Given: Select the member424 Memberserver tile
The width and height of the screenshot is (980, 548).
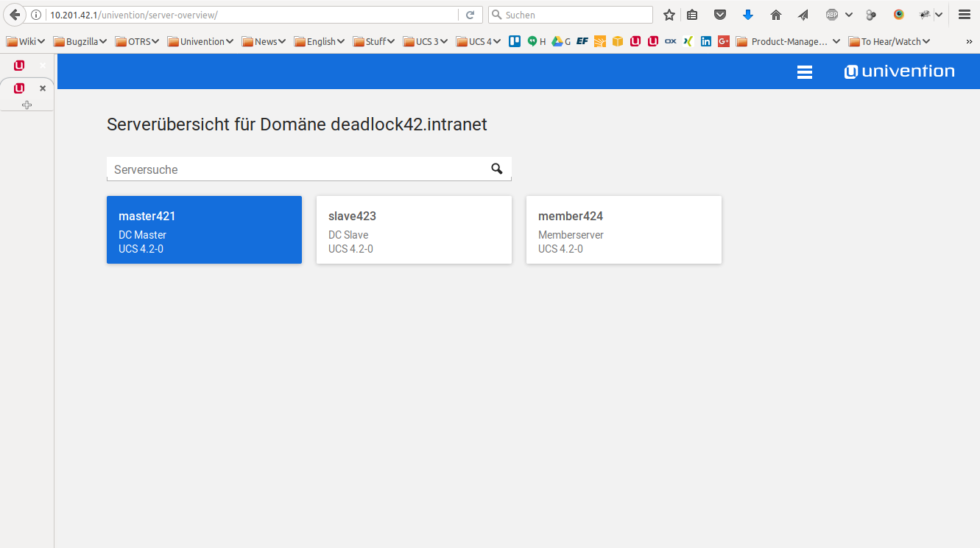Looking at the screenshot, I should 624,229.
